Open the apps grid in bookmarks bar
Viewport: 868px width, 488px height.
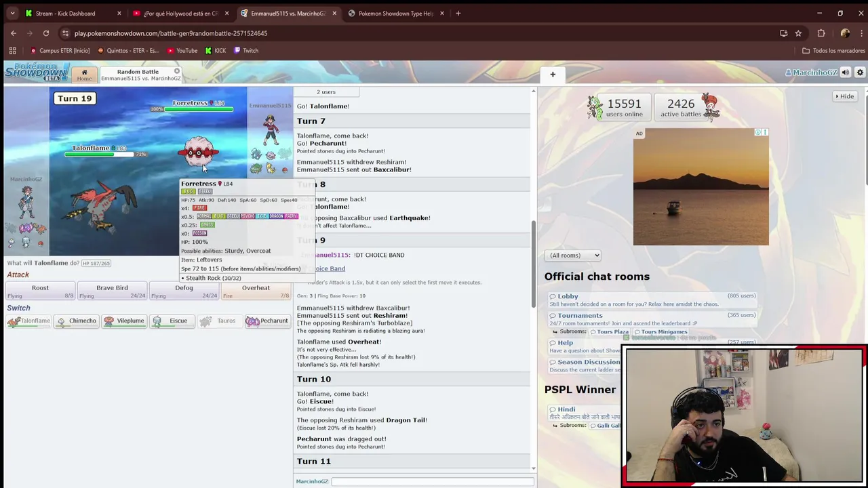pyautogui.click(x=12, y=50)
